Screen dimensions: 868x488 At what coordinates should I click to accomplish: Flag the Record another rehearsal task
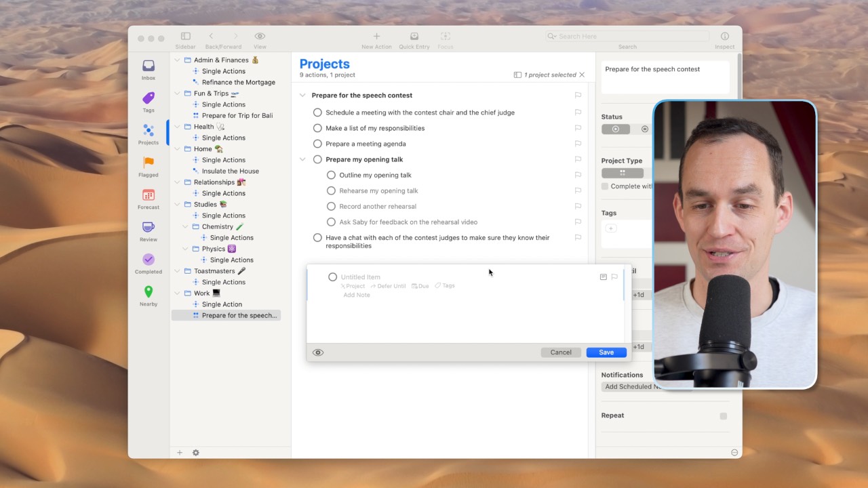click(x=578, y=206)
